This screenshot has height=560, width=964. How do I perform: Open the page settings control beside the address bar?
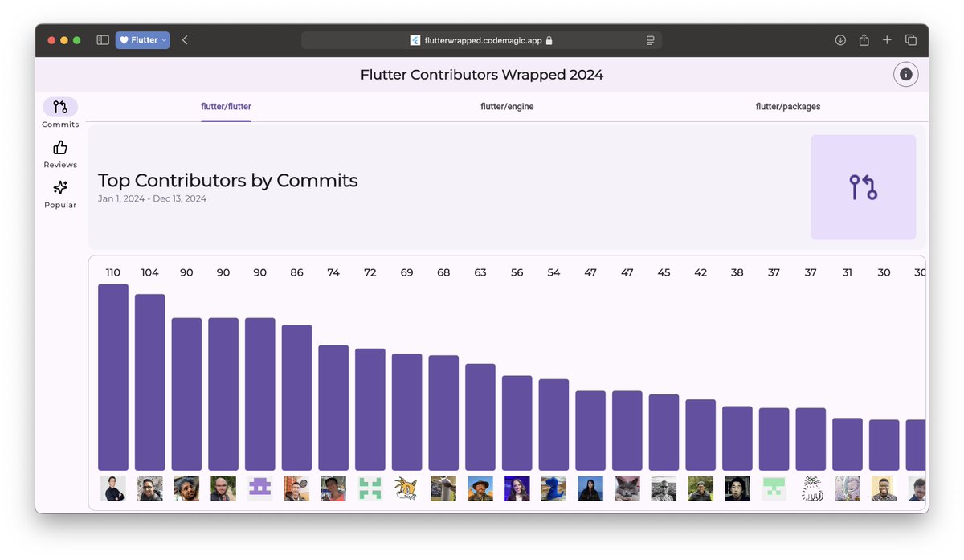pos(650,39)
